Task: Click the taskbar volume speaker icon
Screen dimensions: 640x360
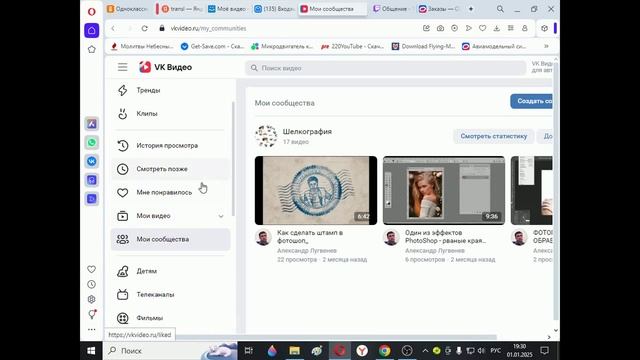Action: [x=481, y=351]
